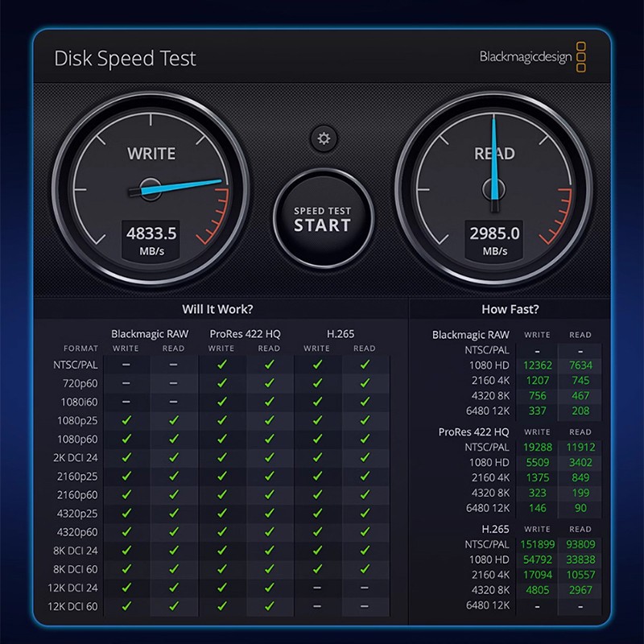The width and height of the screenshot is (644, 644).
Task: Click the Blackmagicdesign logo
Action: [x=533, y=56]
